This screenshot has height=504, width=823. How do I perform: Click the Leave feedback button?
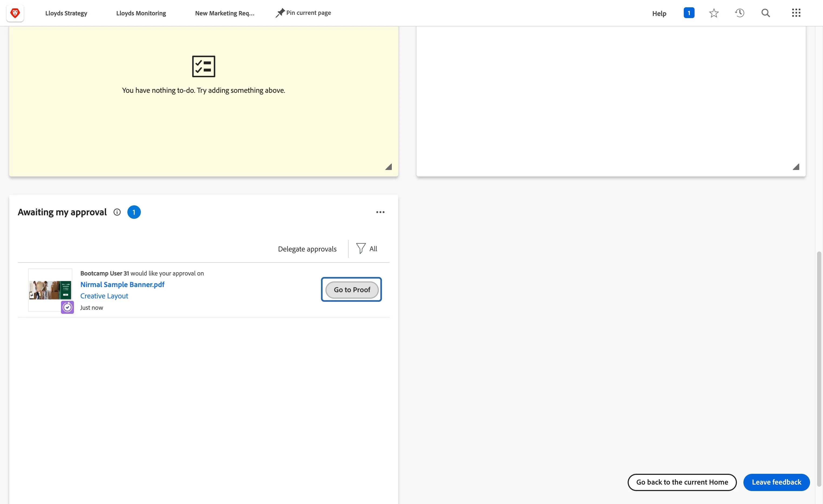point(776,482)
